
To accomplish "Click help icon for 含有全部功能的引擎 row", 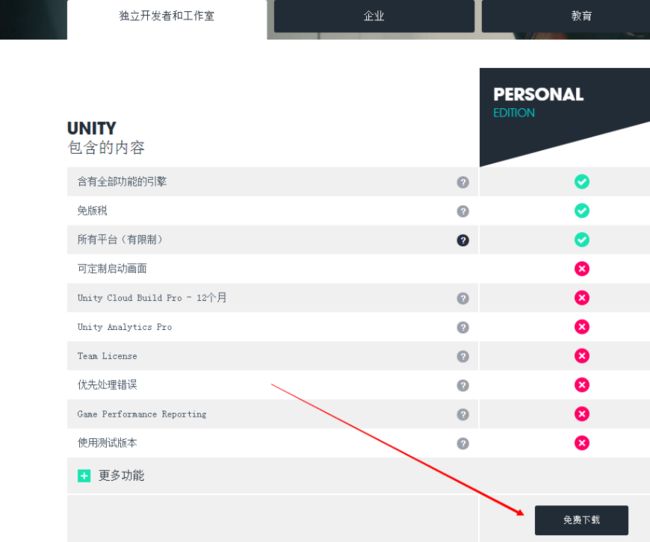I will tap(463, 182).
